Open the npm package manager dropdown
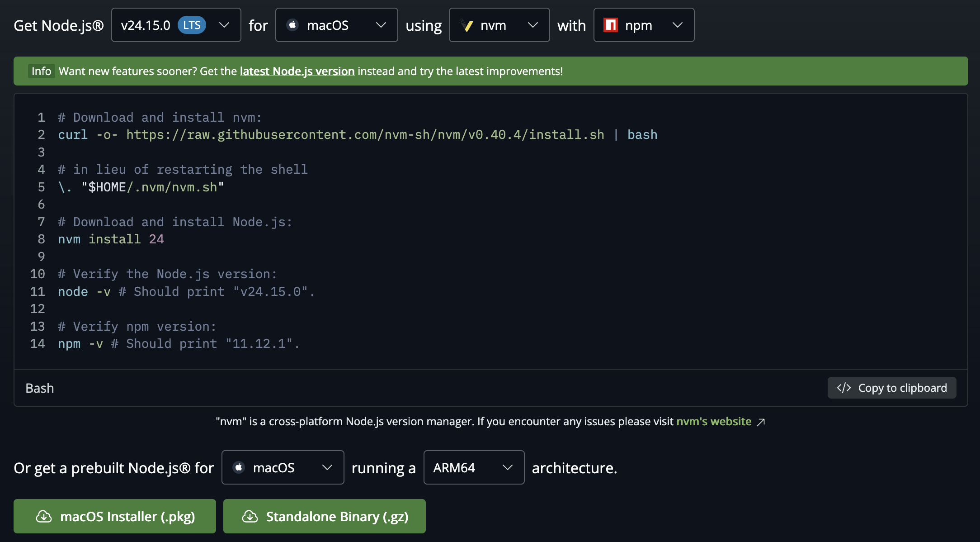 (644, 25)
